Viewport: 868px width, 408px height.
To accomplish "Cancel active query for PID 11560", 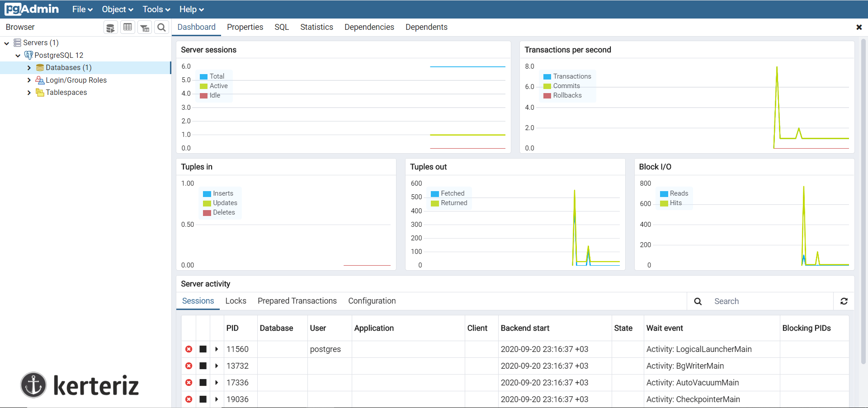I will pyautogui.click(x=203, y=349).
